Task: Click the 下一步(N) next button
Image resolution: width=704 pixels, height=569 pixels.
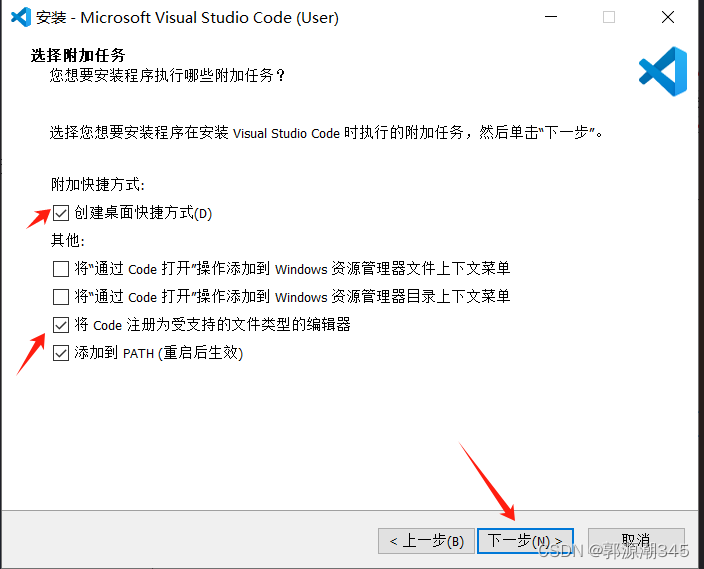Action: coord(525,541)
